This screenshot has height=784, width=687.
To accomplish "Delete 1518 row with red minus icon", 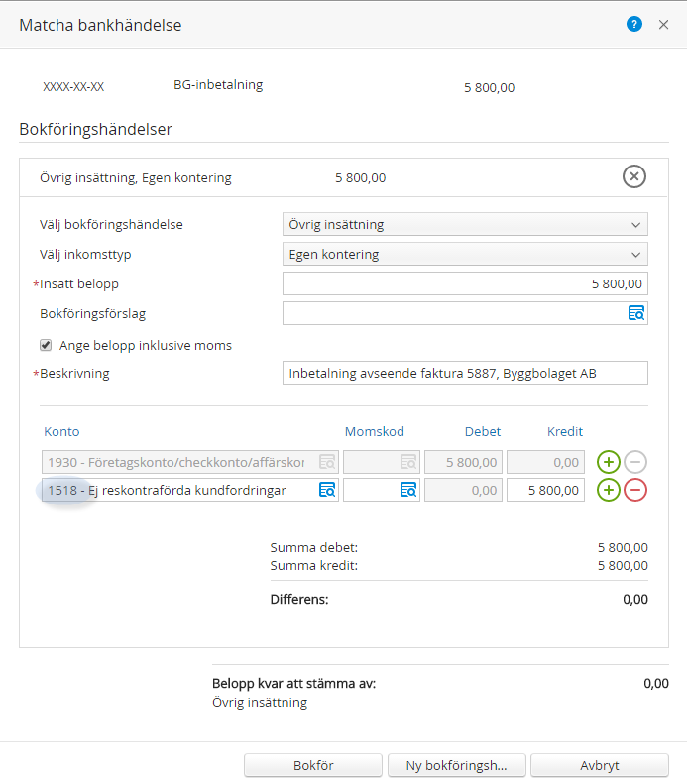I will (x=635, y=490).
